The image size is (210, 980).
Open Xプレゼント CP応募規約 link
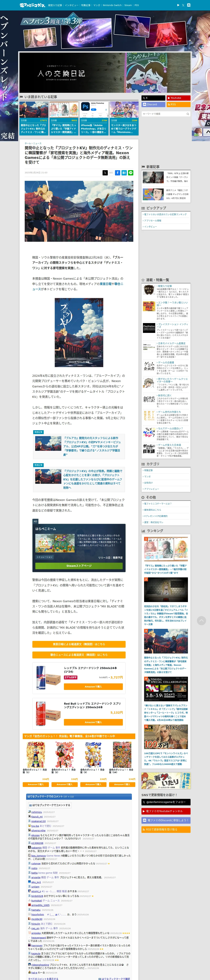(156, 516)
